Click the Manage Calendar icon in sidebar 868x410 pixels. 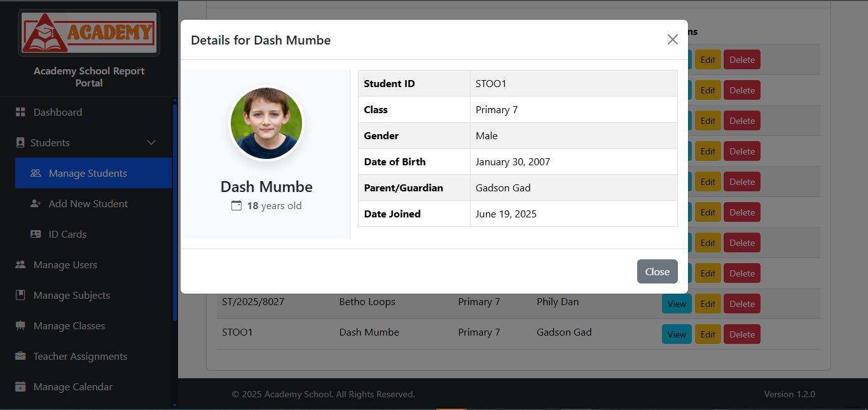click(x=20, y=387)
